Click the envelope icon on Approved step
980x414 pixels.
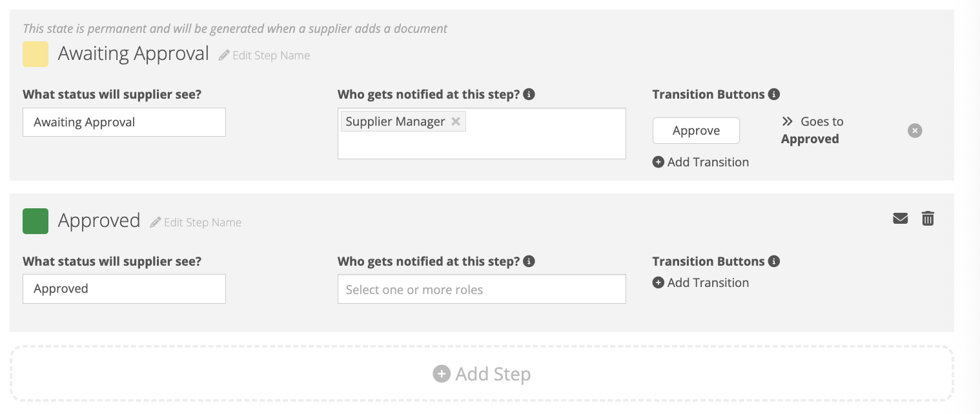[x=900, y=219]
